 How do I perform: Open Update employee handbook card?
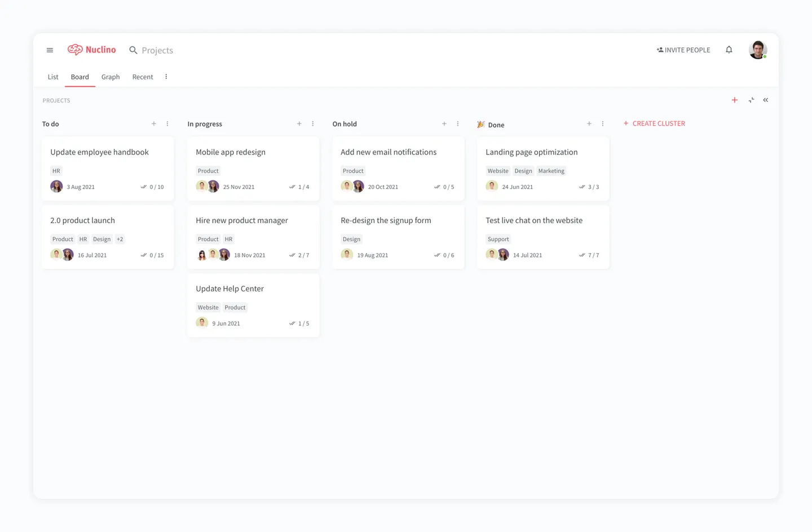[x=108, y=169]
